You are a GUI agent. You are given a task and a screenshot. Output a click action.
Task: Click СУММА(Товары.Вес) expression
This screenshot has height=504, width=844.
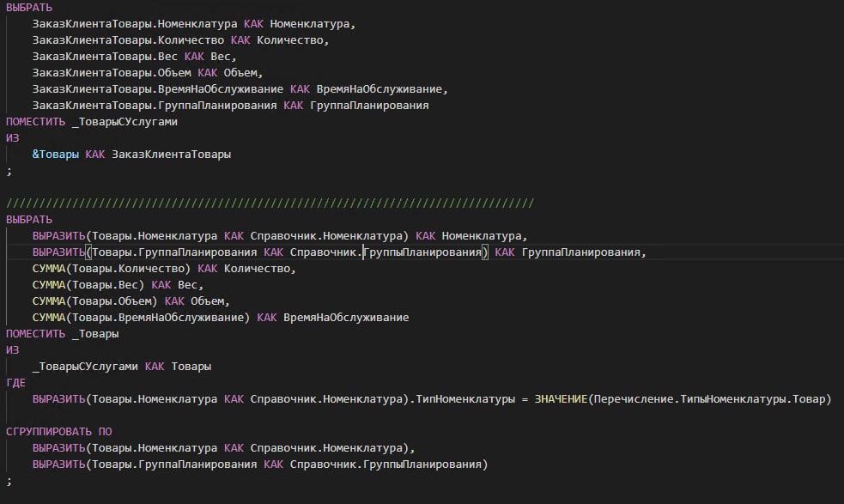pos(88,284)
